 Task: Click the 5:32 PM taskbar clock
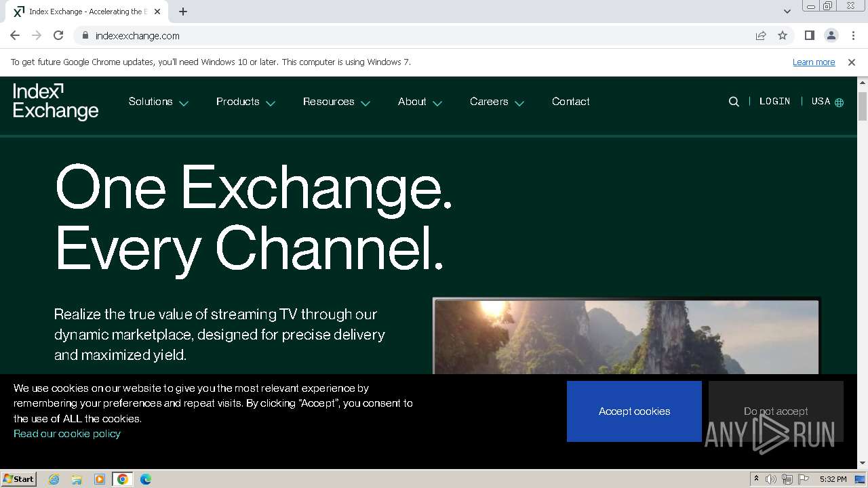833,479
